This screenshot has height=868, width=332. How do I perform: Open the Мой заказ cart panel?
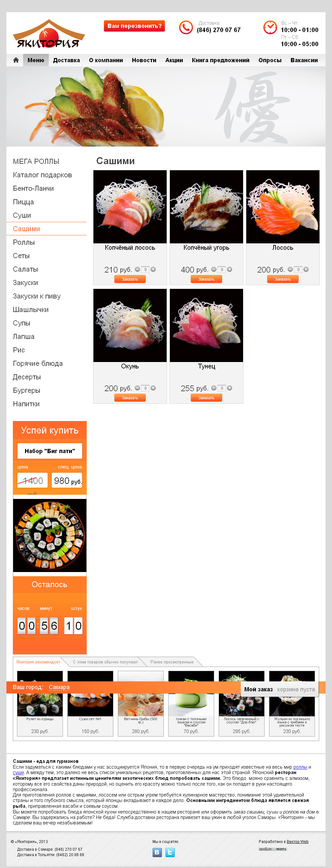click(x=279, y=689)
